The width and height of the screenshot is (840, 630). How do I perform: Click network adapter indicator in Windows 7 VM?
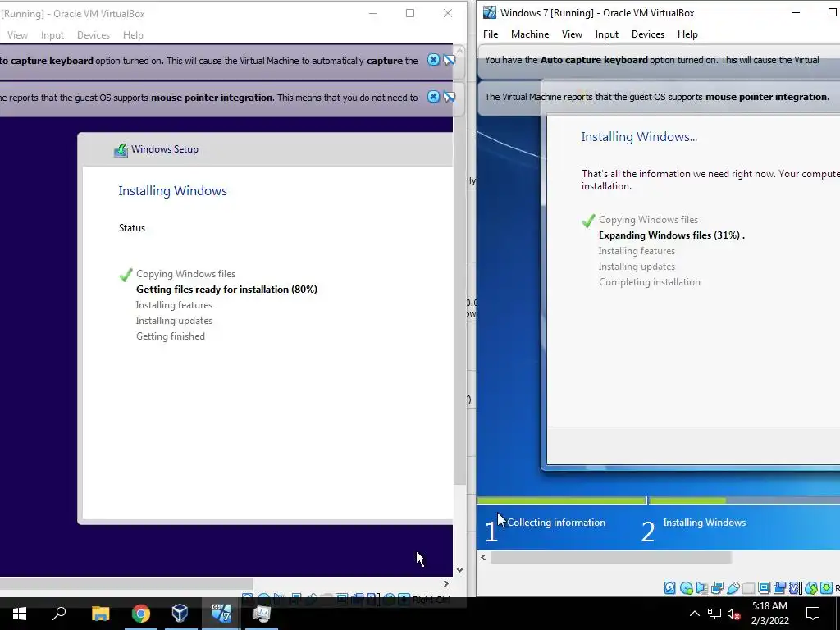pos(717,588)
